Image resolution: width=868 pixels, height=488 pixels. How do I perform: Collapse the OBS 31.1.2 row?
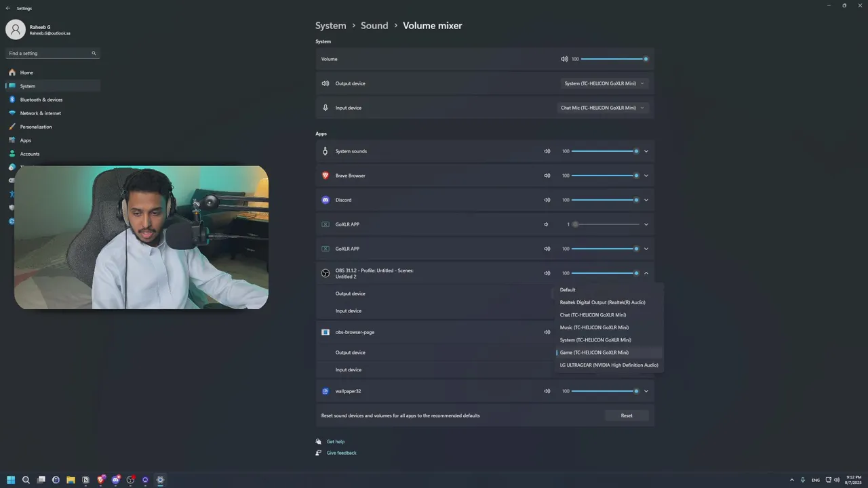646,273
